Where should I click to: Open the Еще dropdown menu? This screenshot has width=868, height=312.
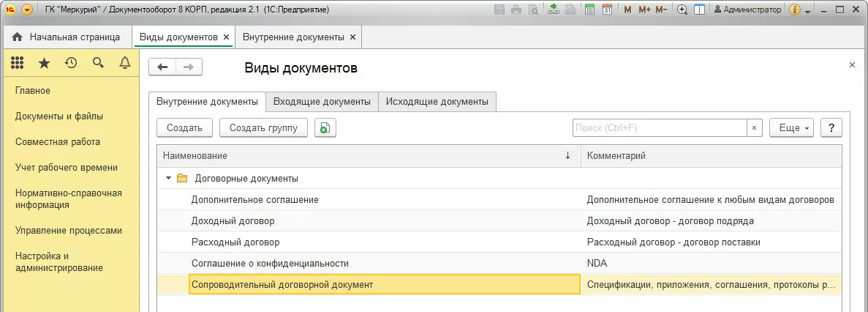point(791,128)
